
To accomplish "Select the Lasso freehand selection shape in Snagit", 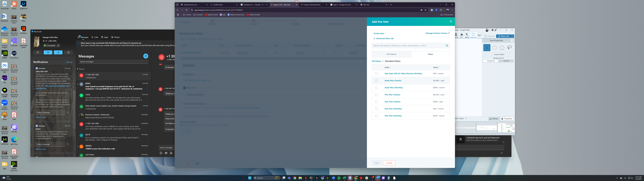I will tap(510, 48).
